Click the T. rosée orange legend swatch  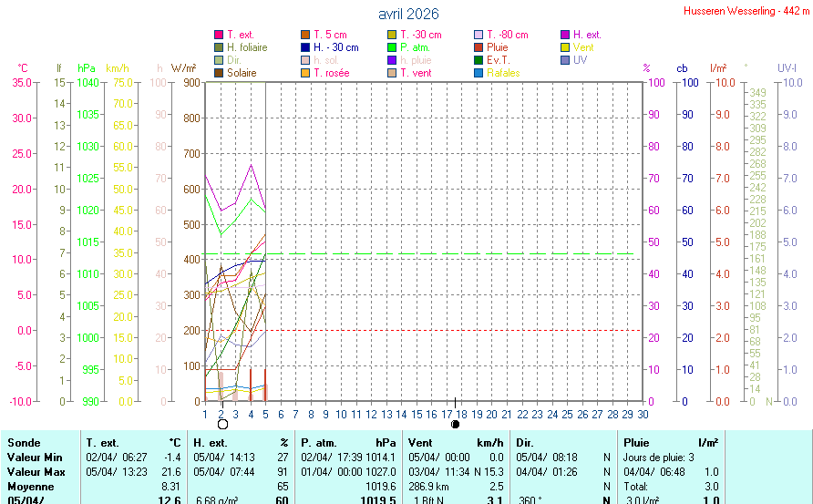pyautogui.click(x=305, y=73)
